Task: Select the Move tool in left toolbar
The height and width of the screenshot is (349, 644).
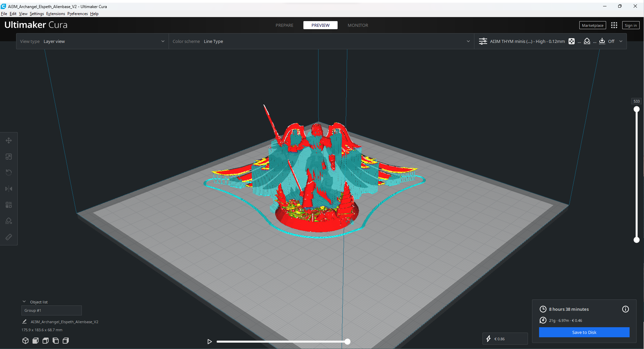Action: click(x=9, y=140)
